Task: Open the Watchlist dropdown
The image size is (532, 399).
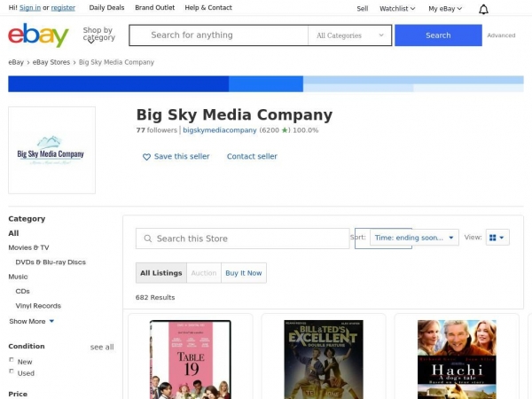Action: point(397,9)
